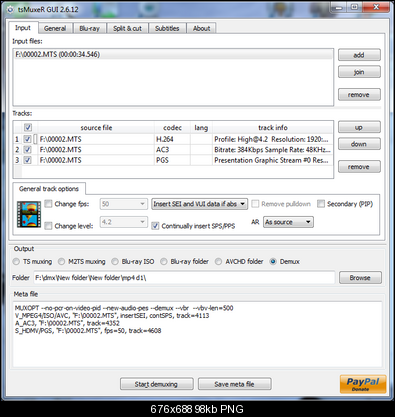
Task: Open the Insert SEI and VUI data dropdown
Action: click(x=199, y=204)
